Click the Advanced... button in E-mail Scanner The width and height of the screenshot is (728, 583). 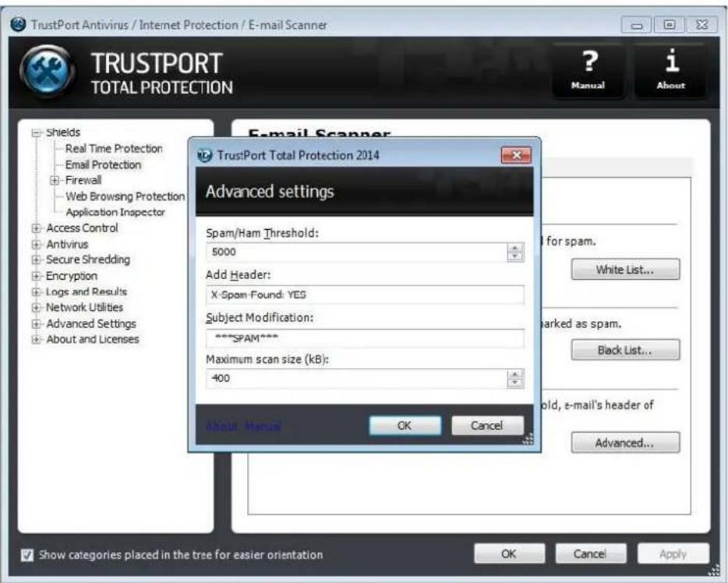click(625, 443)
